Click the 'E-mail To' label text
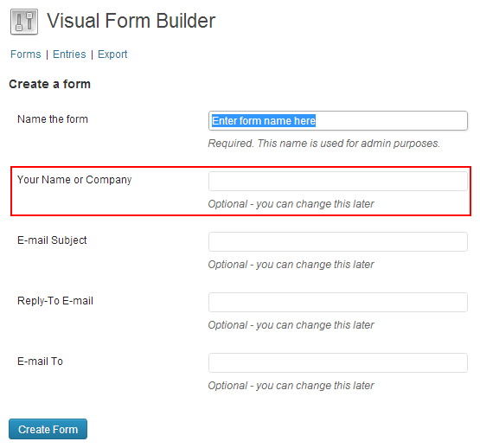 coord(40,362)
